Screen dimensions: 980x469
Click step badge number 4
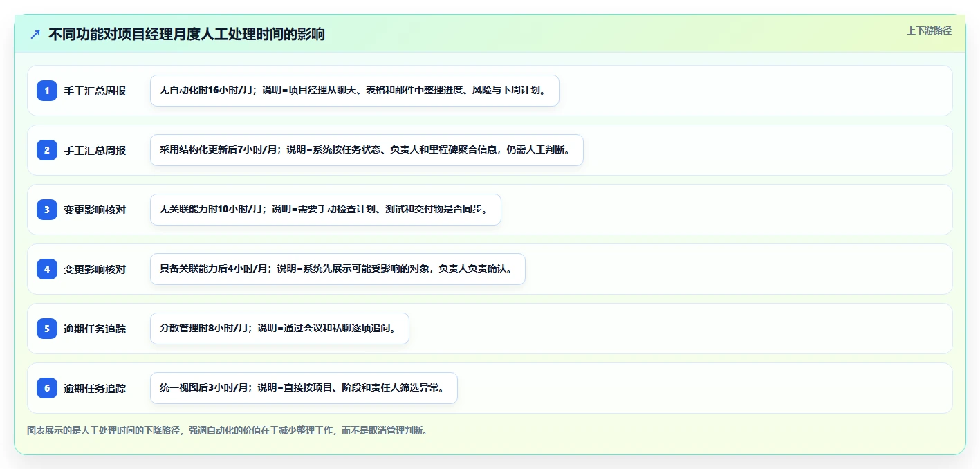coord(47,269)
